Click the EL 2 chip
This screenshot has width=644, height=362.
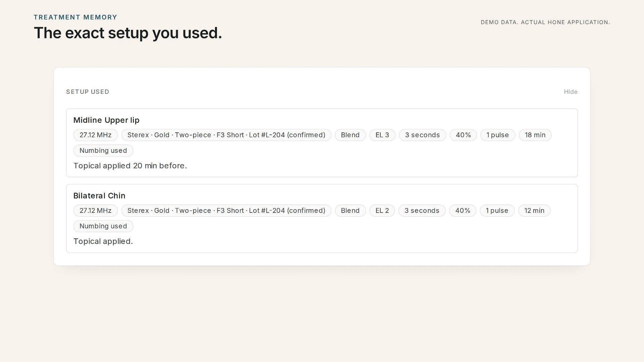382,211
